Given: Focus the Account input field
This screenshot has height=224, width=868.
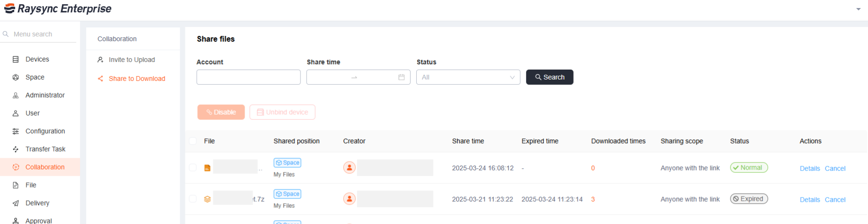Looking at the screenshot, I should pos(248,77).
